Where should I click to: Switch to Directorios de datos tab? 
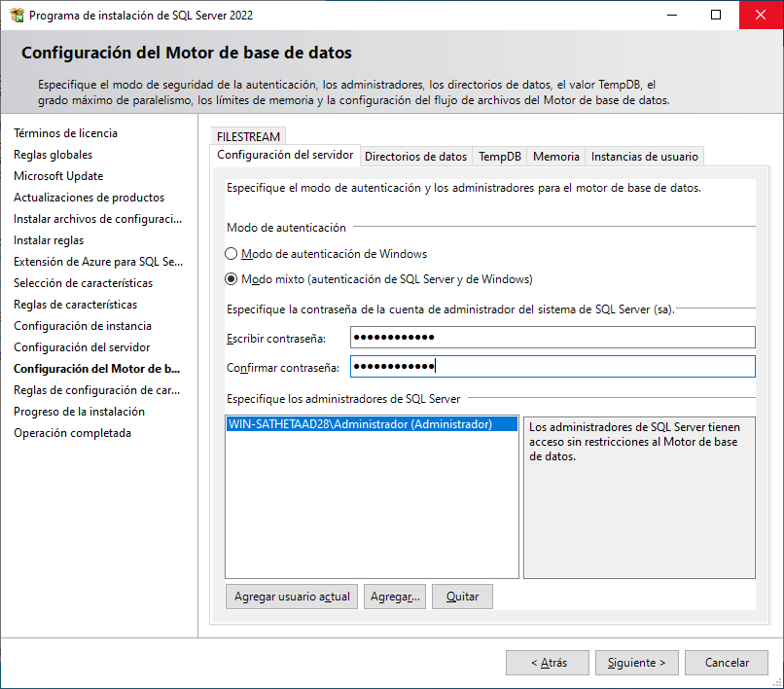[415, 157]
